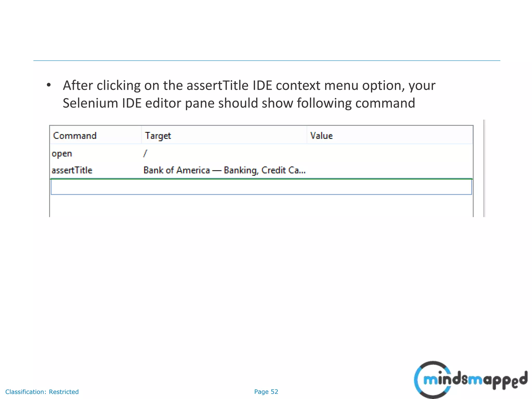
Task: Click the Page 52 footer label
Action: (266, 392)
